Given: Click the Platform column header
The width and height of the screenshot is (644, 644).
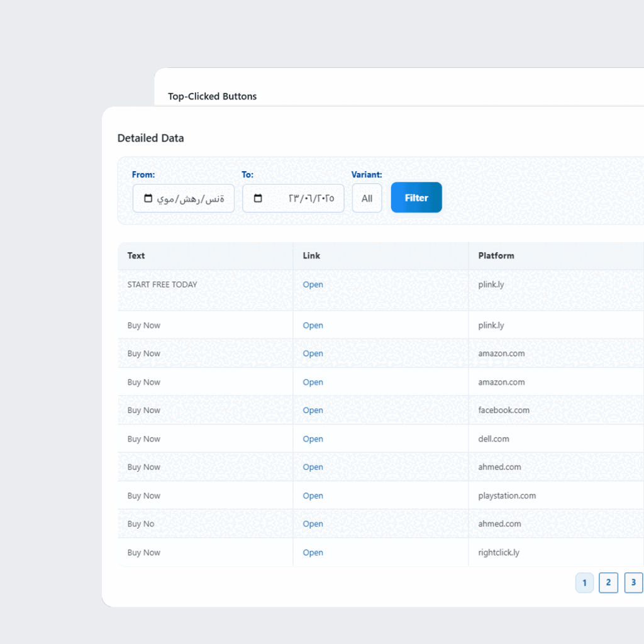Looking at the screenshot, I should tap(496, 256).
